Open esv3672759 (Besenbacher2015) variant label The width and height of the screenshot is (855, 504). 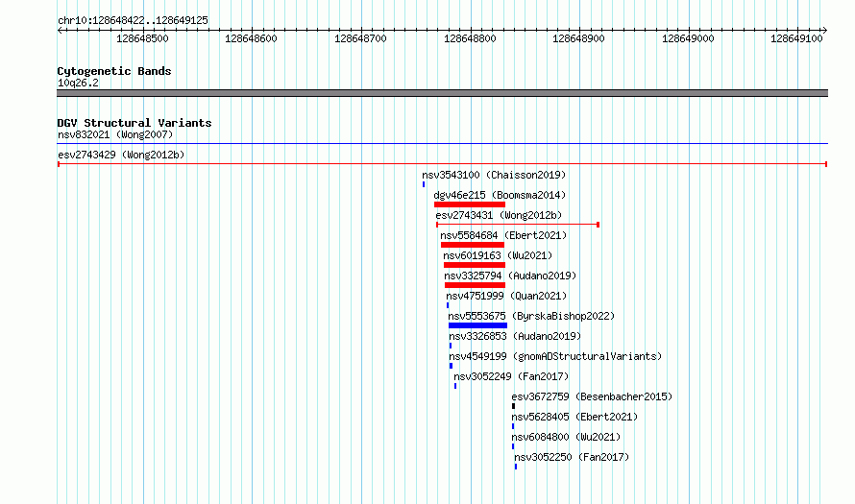pyautogui.click(x=592, y=396)
